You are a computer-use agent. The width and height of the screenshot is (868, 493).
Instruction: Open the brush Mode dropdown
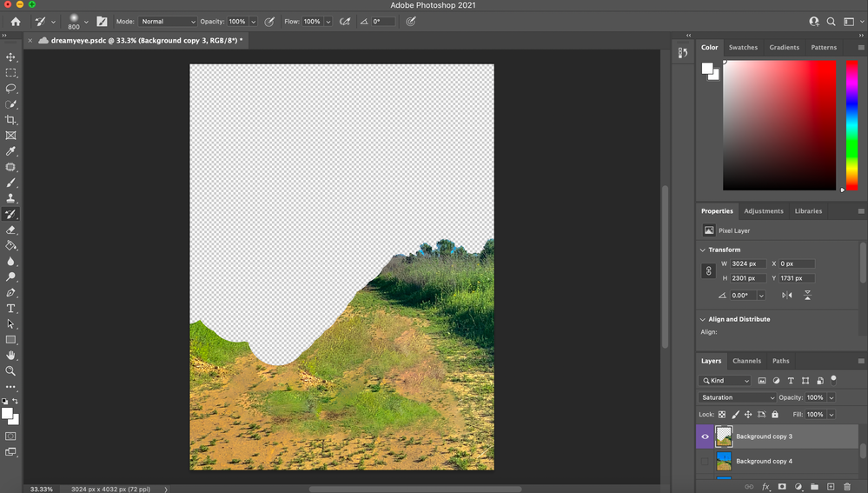pyautogui.click(x=168, y=21)
